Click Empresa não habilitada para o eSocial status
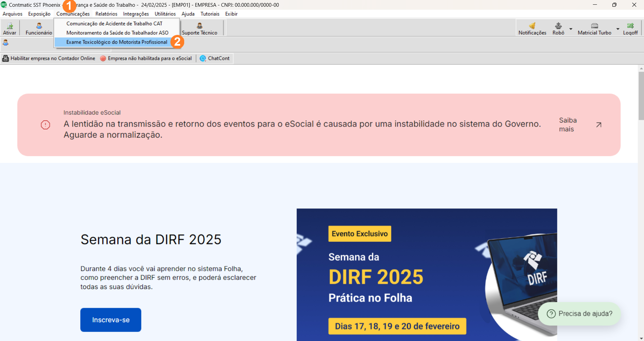The width and height of the screenshot is (644, 341). (146, 58)
